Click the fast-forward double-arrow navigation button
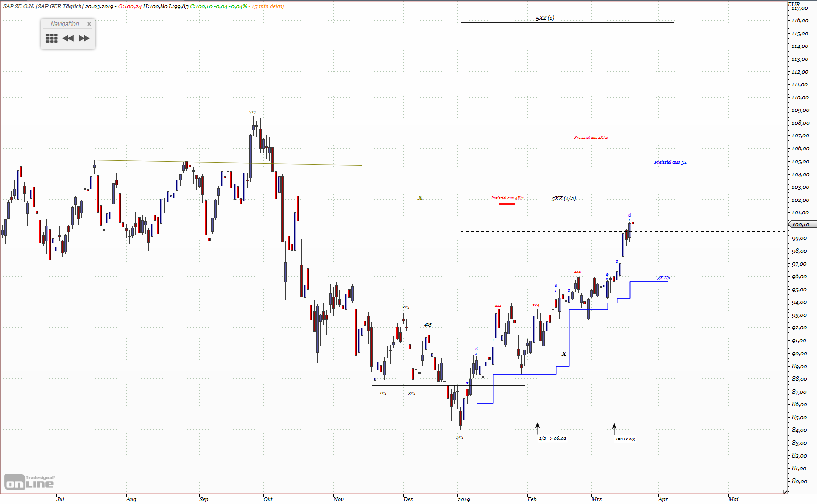The height and width of the screenshot is (504, 817). pos(84,38)
